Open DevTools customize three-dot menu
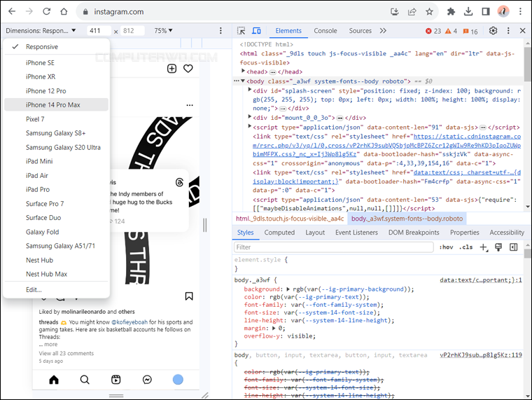The height and width of the screenshot is (400, 532). tap(508, 31)
